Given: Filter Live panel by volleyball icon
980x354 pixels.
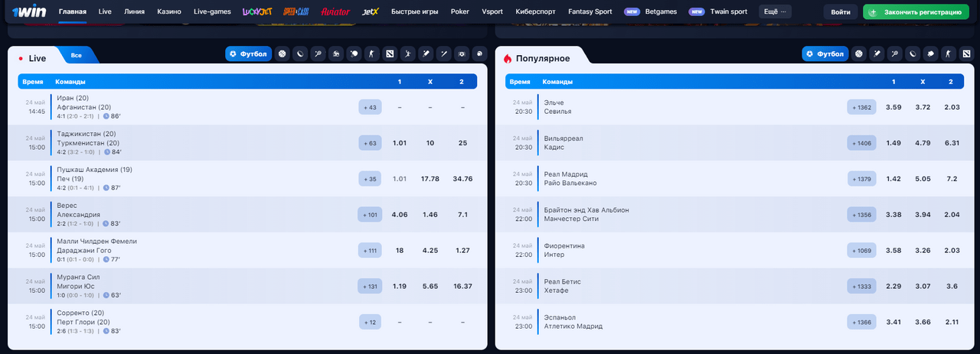Looking at the screenshot, I should tap(336, 54).
